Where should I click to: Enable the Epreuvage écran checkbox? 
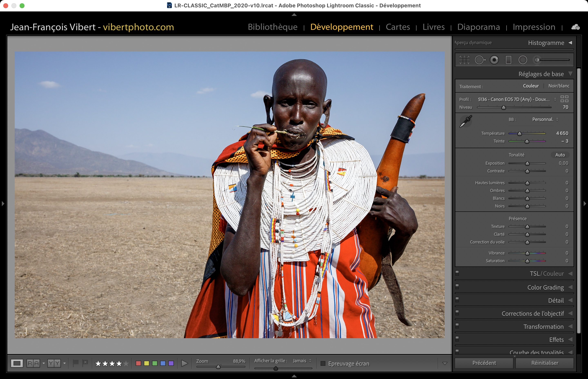(323, 363)
